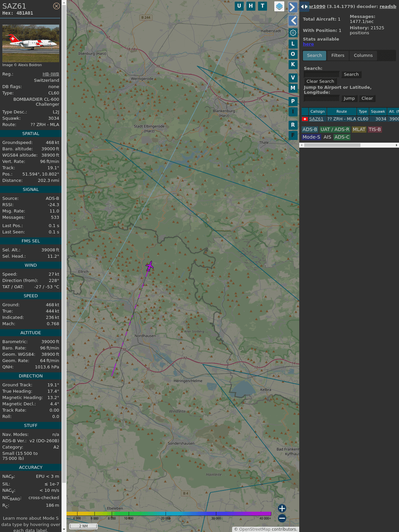This screenshot has width=399, height=532.
Task: Collapse sidebar with the left chevron button
Action: (293, 21)
